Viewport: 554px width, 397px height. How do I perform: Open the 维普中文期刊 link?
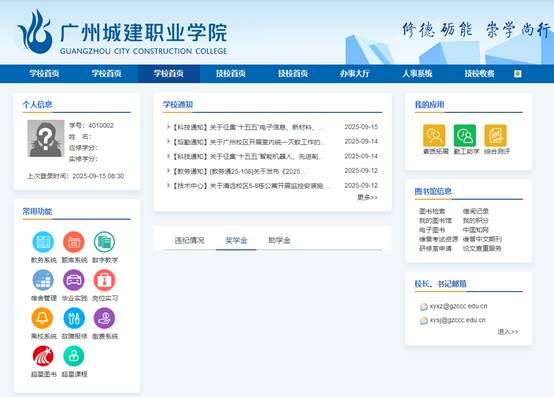point(482,239)
